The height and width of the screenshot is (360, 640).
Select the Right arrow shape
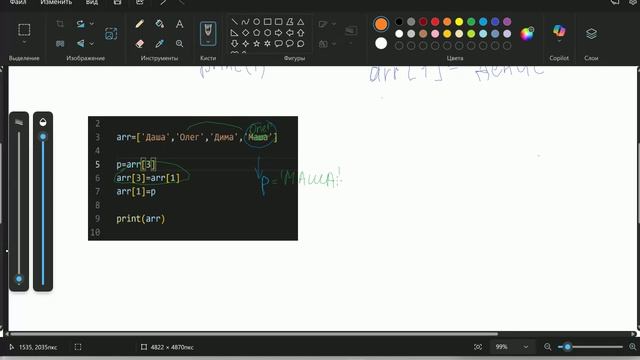coord(278,33)
